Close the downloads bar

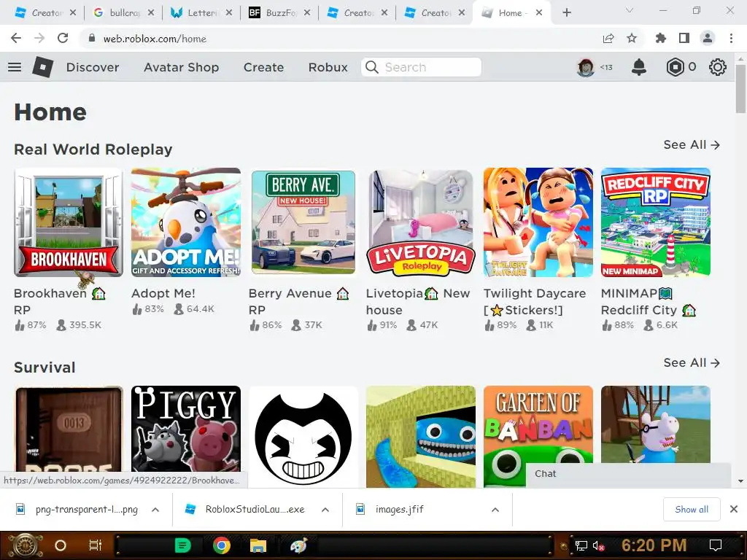point(734,509)
